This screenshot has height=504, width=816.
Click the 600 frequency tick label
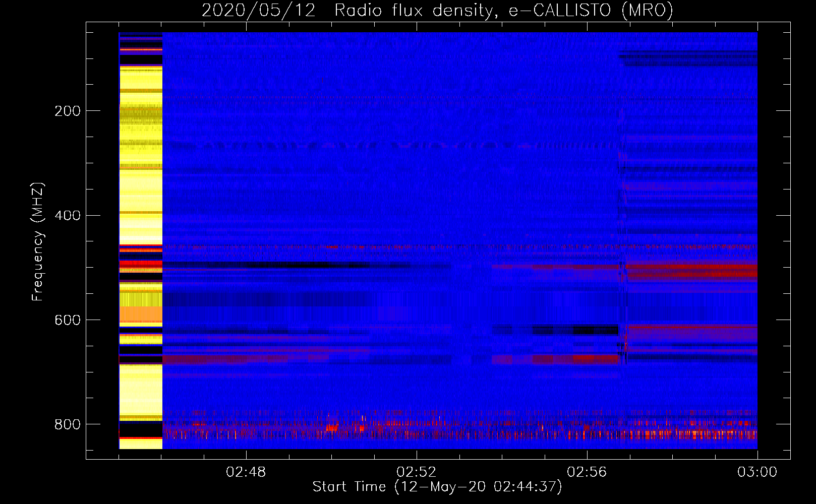(68, 321)
